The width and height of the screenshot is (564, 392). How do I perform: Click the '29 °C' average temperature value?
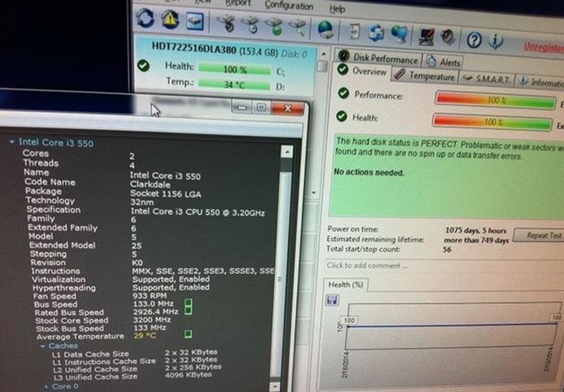pyautogui.click(x=145, y=336)
